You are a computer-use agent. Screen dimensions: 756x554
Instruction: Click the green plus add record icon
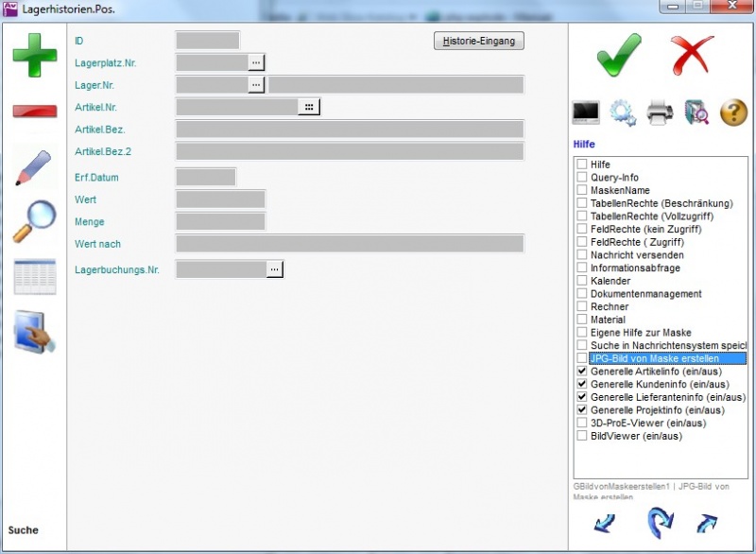[34, 55]
